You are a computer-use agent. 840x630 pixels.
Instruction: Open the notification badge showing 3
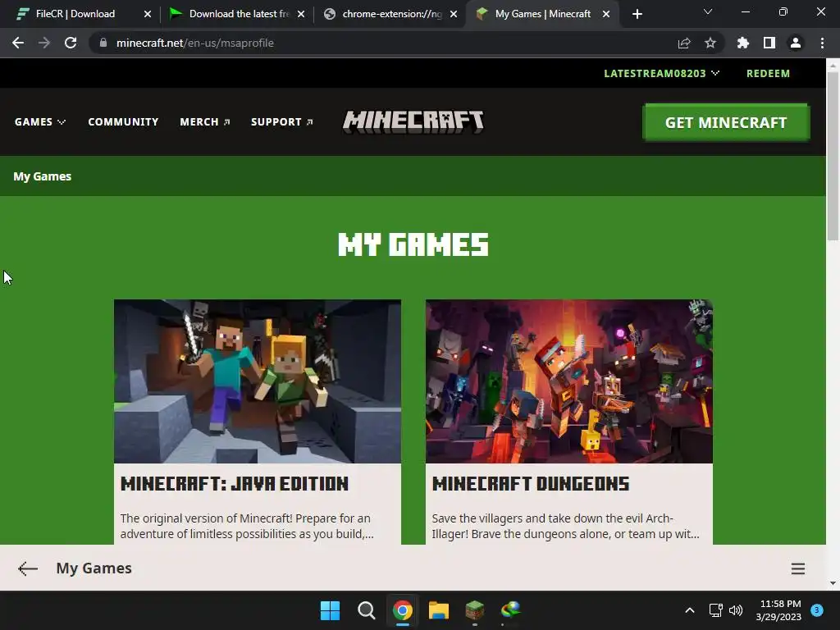point(817,609)
